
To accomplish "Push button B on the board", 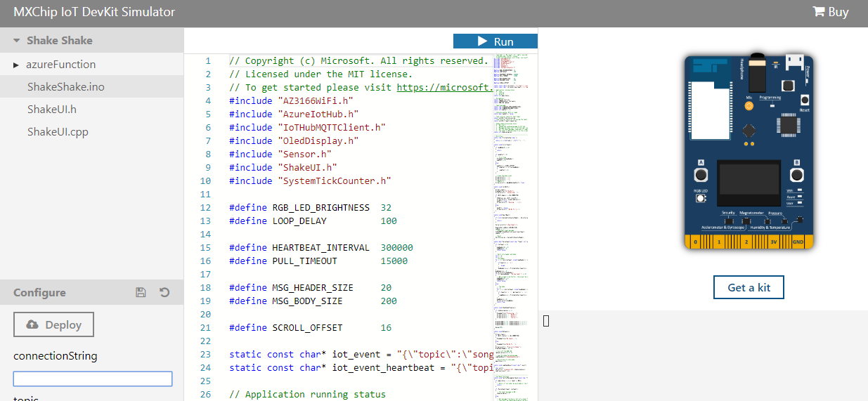I will click(x=796, y=175).
